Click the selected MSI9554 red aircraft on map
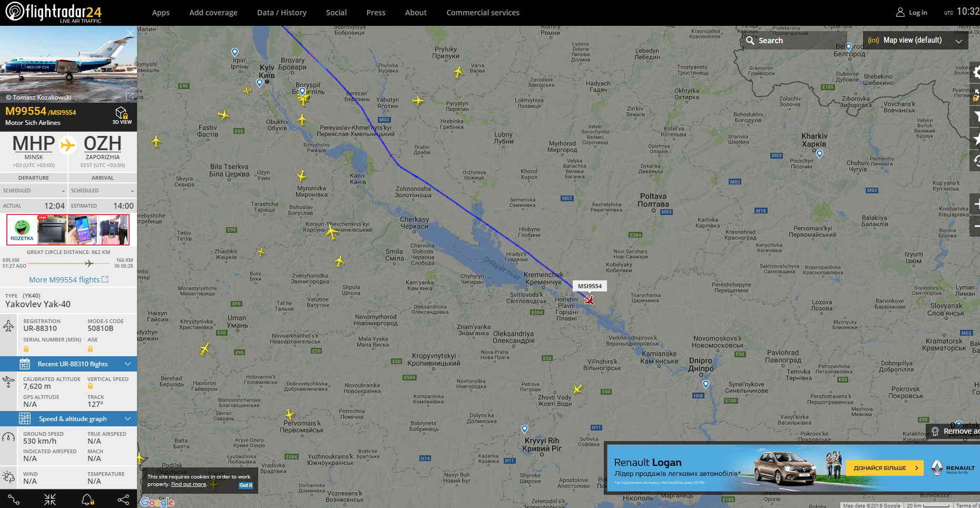Viewport: 980px width, 508px height. (589, 300)
